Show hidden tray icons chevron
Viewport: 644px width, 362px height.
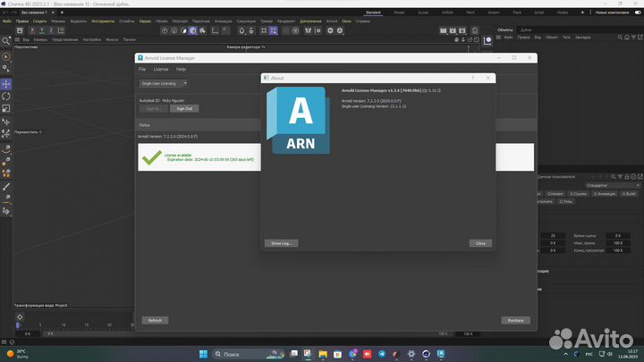click(x=566, y=354)
